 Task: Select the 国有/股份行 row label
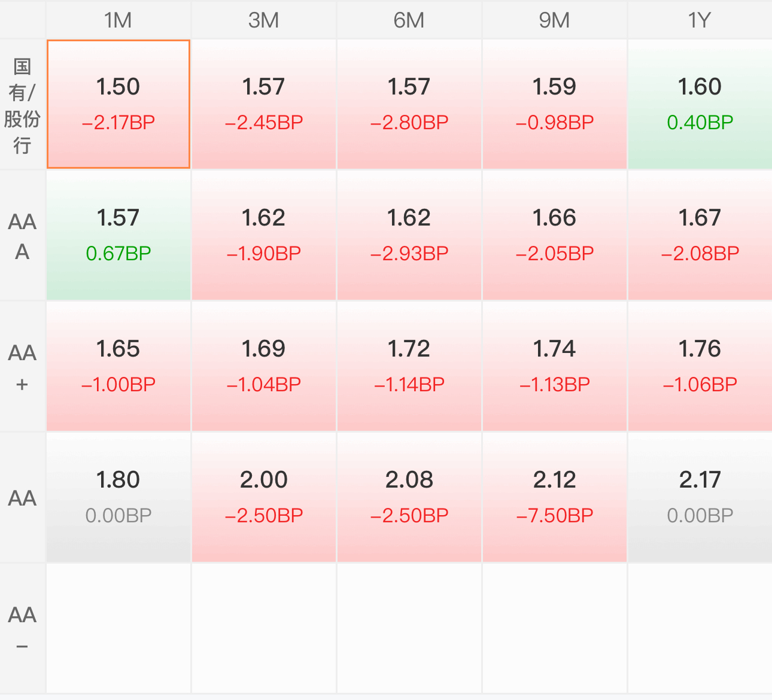tap(22, 105)
